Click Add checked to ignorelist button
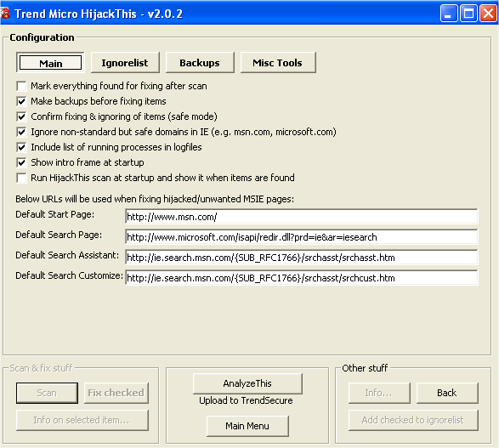 pyautogui.click(x=413, y=420)
